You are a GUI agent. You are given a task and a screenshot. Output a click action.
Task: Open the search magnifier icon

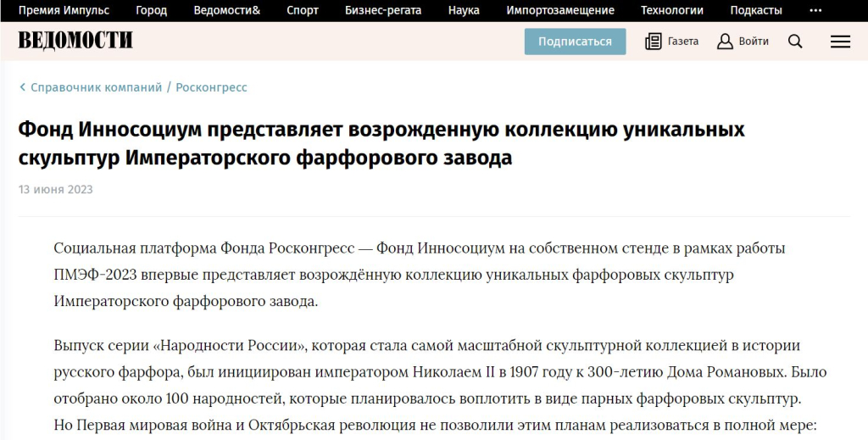[795, 42]
